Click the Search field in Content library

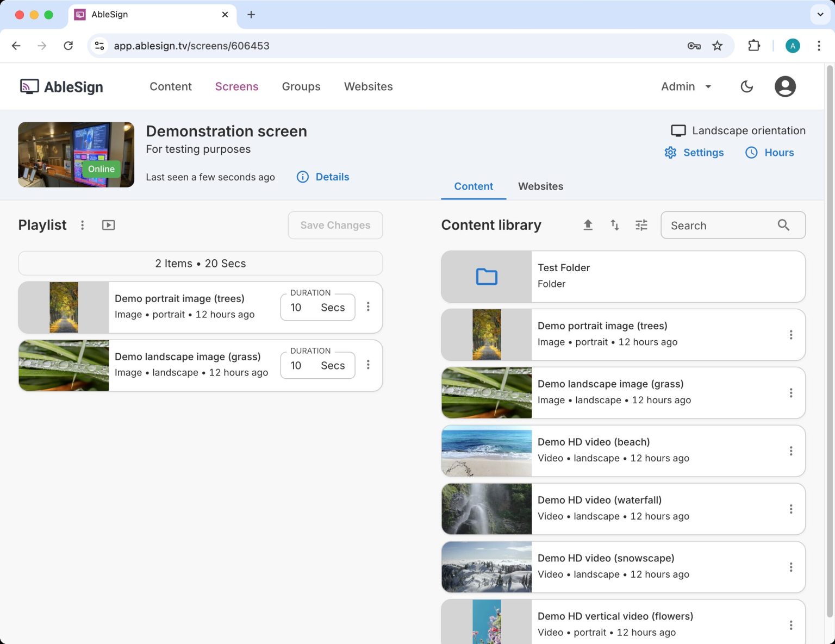(733, 225)
